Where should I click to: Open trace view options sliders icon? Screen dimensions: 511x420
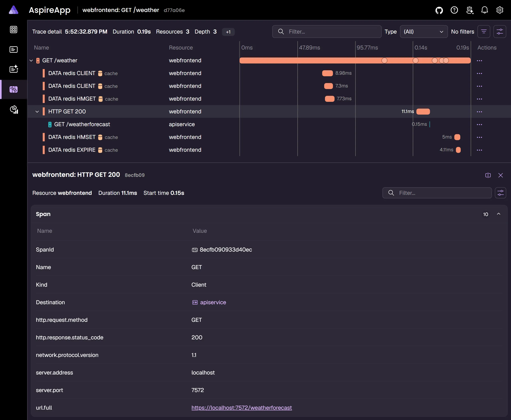(x=500, y=32)
